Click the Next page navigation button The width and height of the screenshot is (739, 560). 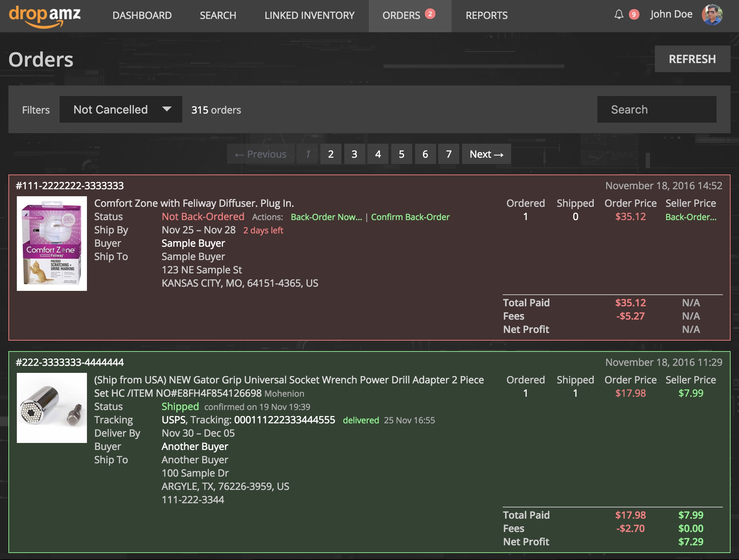point(486,153)
